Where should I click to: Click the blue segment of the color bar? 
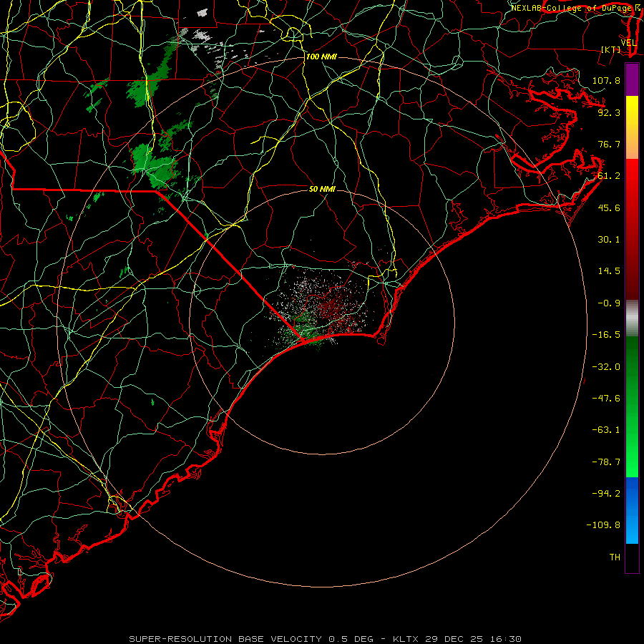(632, 510)
